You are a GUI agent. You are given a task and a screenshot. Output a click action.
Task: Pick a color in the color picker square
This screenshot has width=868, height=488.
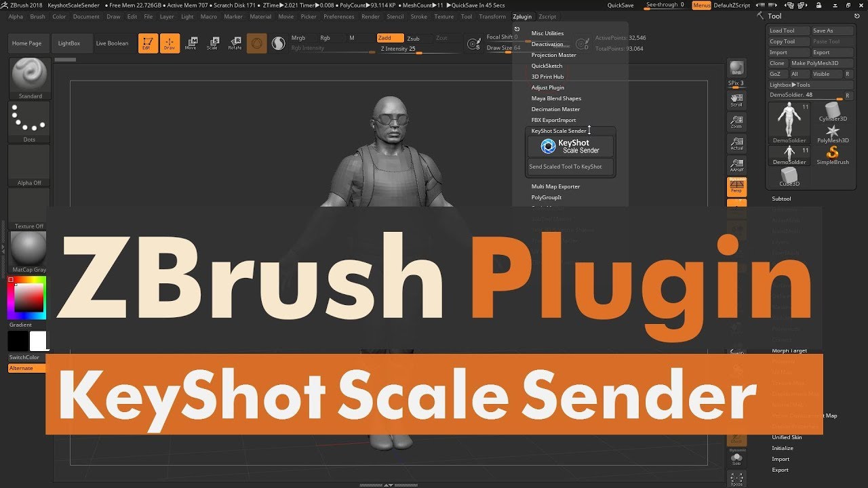coord(29,297)
